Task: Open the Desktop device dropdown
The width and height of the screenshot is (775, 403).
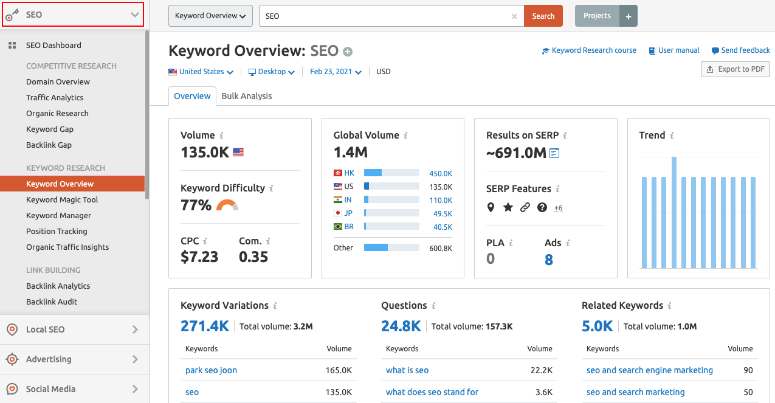Action: tap(271, 72)
